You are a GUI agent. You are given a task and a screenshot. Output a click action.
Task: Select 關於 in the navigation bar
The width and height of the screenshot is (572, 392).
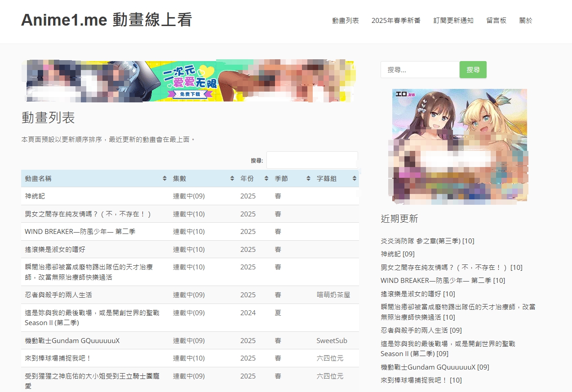pyautogui.click(x=526, y=21)
